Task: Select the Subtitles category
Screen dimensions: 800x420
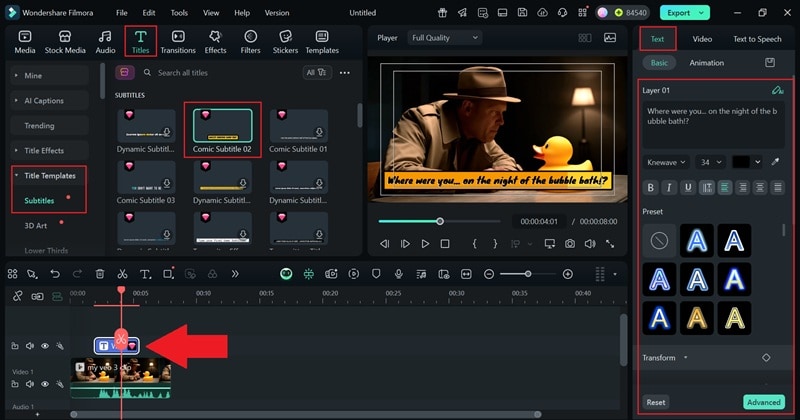Action: (39, 201)
